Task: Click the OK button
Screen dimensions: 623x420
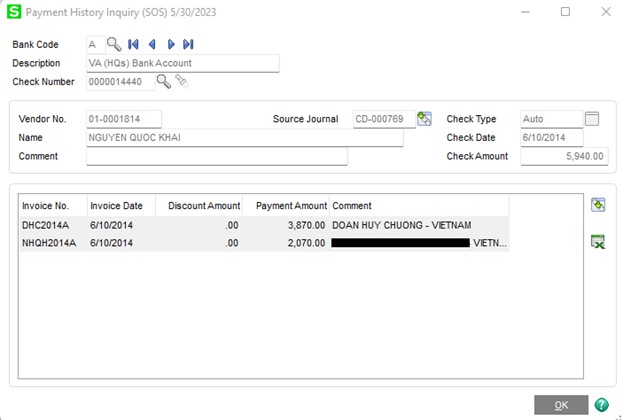Action: pyautogui.click(x=561, y=405)
